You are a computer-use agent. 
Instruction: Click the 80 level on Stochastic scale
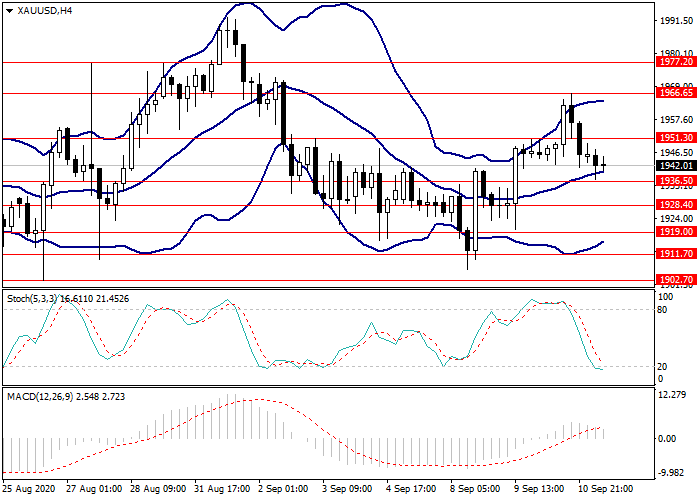pyautogui.click(x=663, y=310)
